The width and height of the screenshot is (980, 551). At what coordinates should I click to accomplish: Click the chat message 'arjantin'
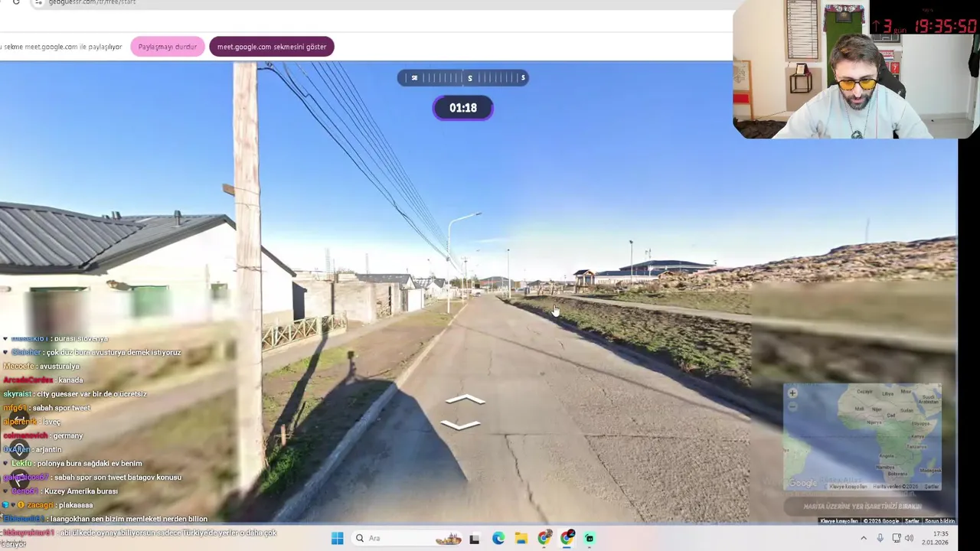(47, 449)
